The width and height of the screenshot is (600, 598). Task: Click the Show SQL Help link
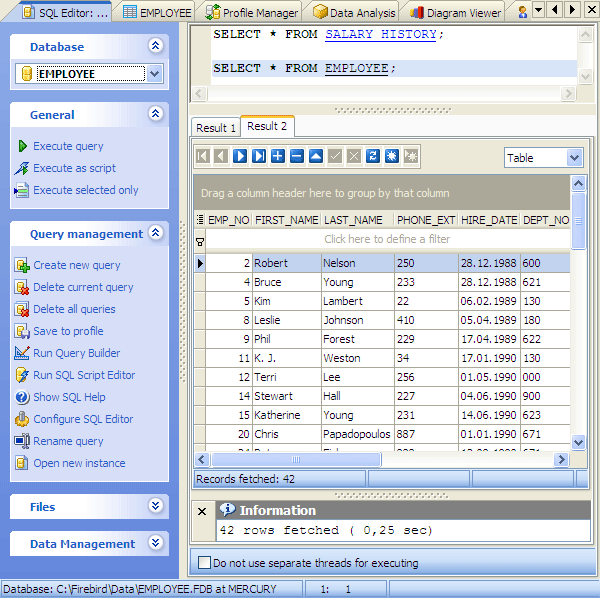(69, 397)
